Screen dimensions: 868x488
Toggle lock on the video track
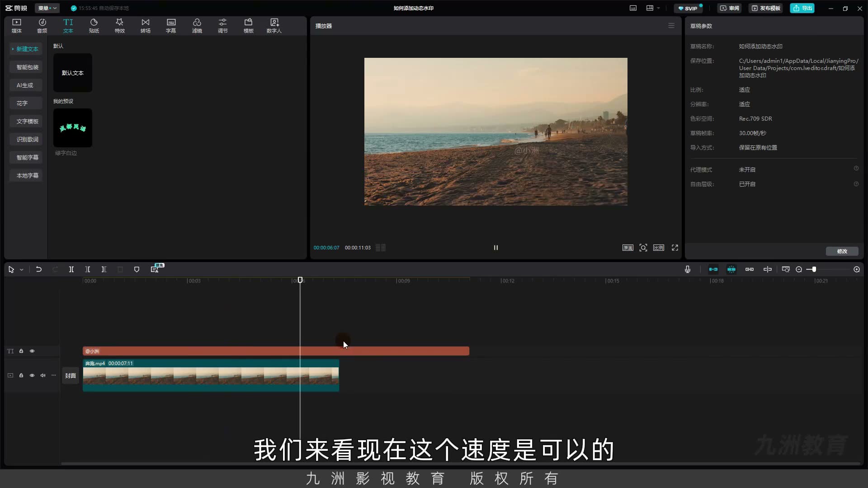point(21,375)
